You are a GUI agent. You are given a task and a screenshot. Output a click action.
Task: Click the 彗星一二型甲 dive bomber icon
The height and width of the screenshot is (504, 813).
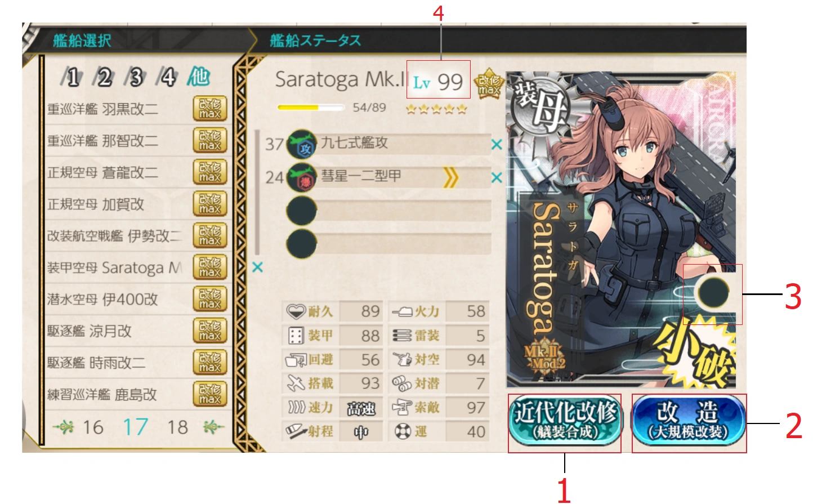pos(302,177)
